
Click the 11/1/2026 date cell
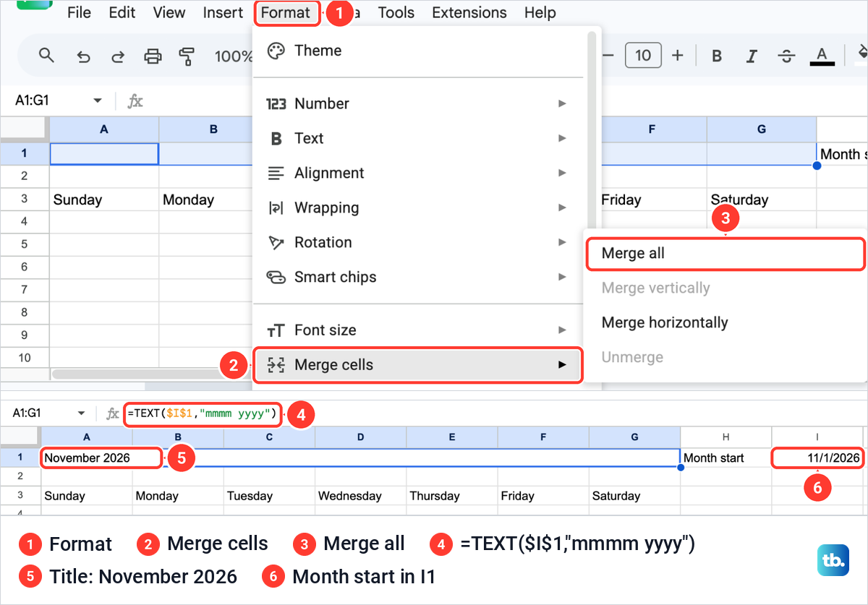pos(817,458)
